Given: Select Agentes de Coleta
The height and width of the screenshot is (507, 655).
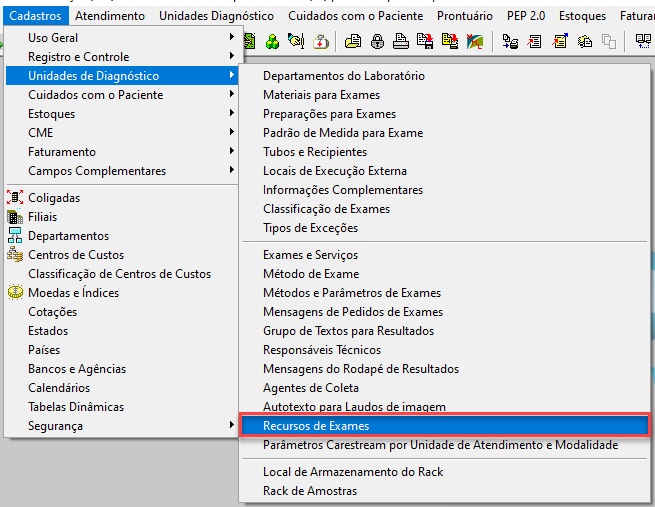Looking at the screenshot, I should point(445,388).
